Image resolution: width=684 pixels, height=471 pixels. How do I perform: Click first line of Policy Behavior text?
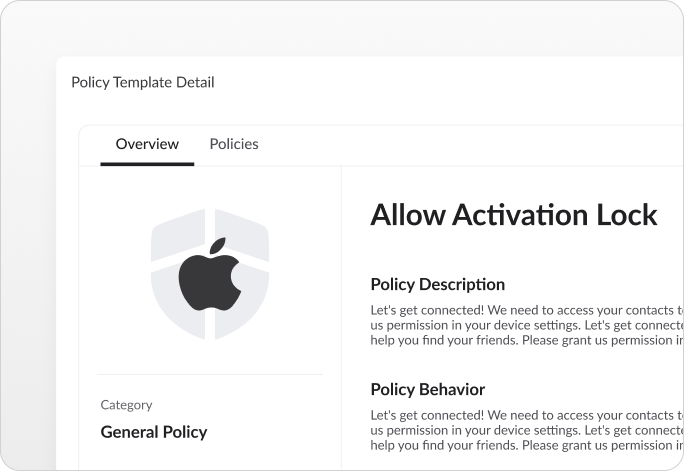[527, 415]
